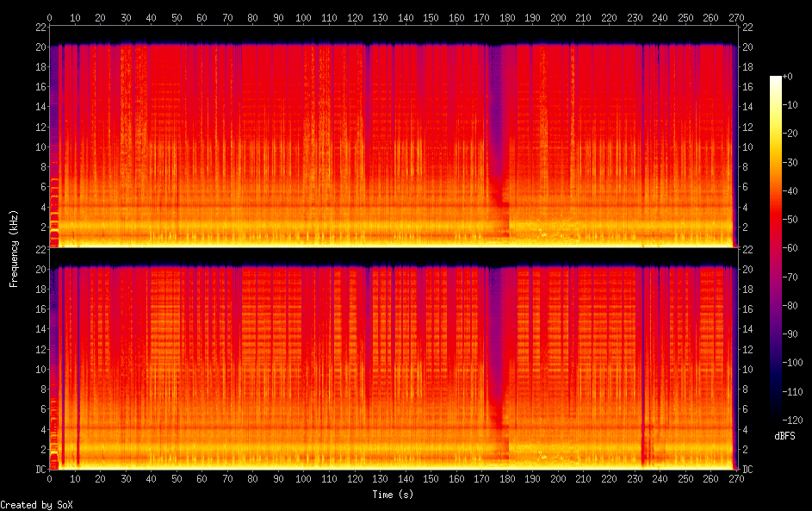812x511 pixels.
Task: Click the 'Time (s)' axis title
Action: (393, 495)
